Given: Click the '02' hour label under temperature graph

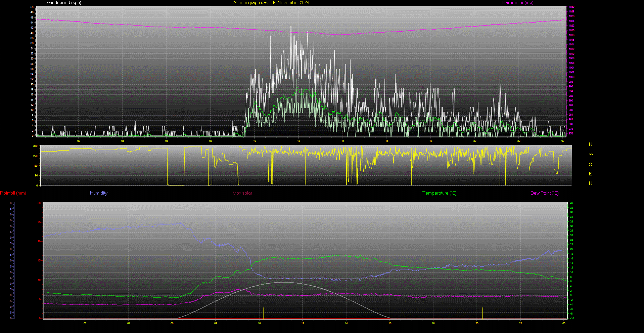Looking at the screenshot, I should click(x=85, y=323).
